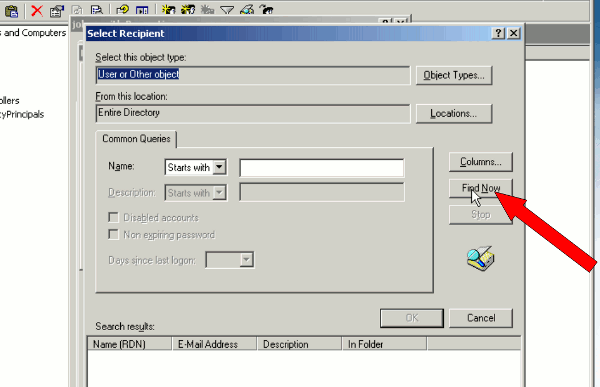Open the Description 'Starts with' dropdown
Image resolution: width=600 pixels, height=387 pixels.
[x=219, y=193]
